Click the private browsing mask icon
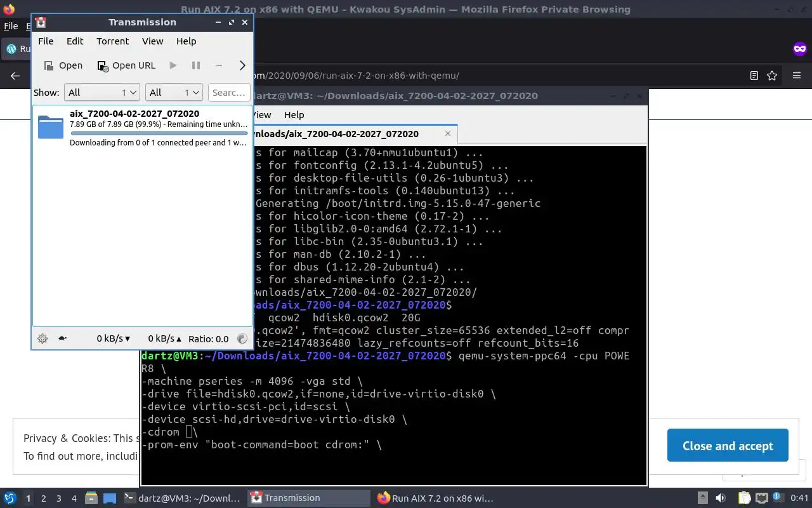The image size is (812, 508). (799, 48)
